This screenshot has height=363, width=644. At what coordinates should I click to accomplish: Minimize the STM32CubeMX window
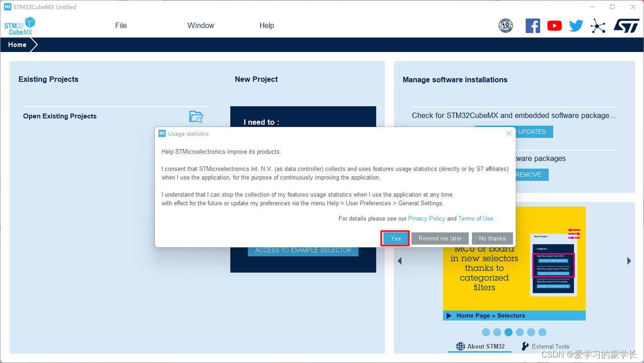coord(592,7)
